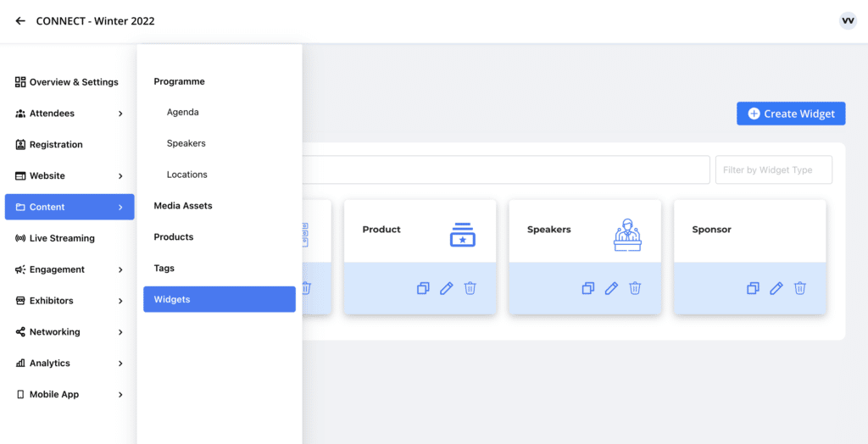Duplicate the Sponsor widget
Screen dimensions: 868x444
coord(753,288)
